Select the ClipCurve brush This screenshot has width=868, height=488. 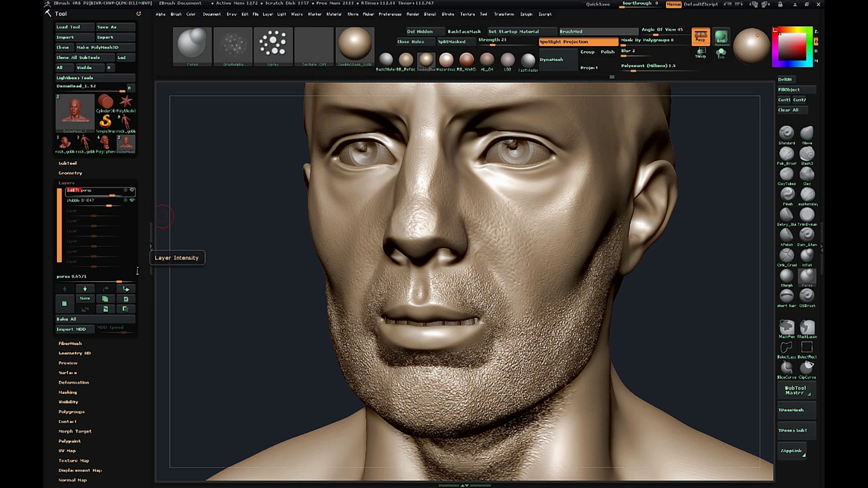point(807,368)
